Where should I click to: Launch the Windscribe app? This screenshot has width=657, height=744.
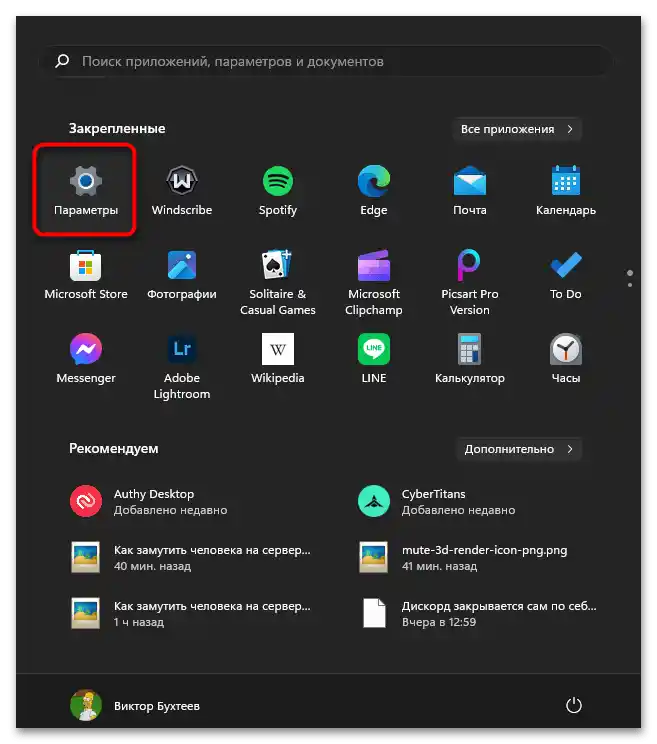point(182,190)
